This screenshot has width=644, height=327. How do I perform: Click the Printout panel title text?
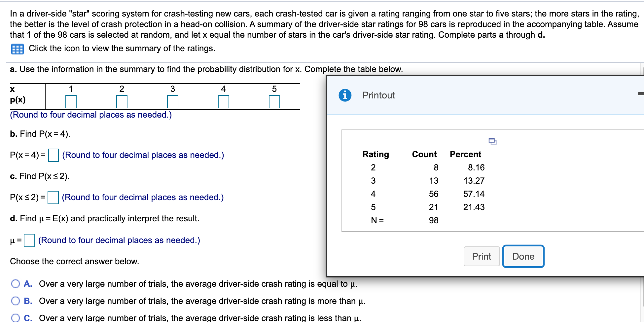tap(378, 95)
